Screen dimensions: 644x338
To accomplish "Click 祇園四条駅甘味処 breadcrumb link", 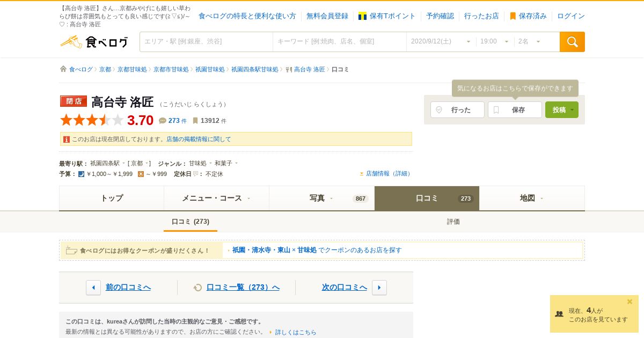I will tap(255, 70).
